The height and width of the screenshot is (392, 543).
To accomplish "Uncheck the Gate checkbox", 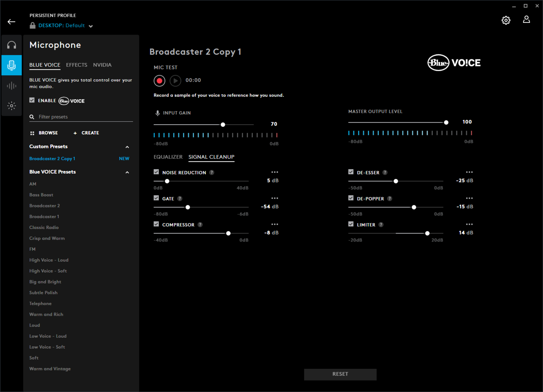I will (156, 198).
